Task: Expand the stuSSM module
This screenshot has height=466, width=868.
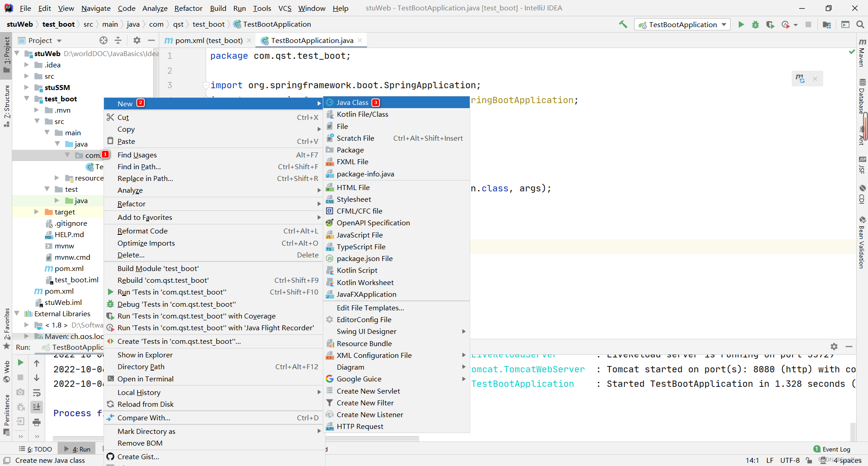Action: coord(27,87)
